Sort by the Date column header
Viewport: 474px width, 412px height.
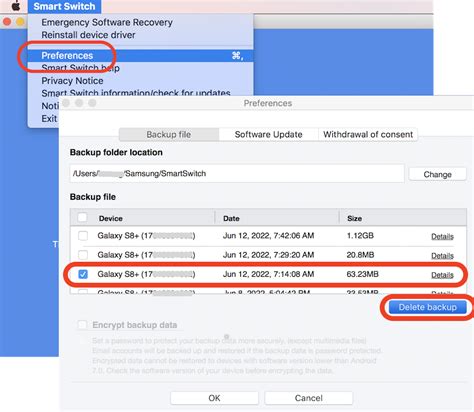pos(231,218)
